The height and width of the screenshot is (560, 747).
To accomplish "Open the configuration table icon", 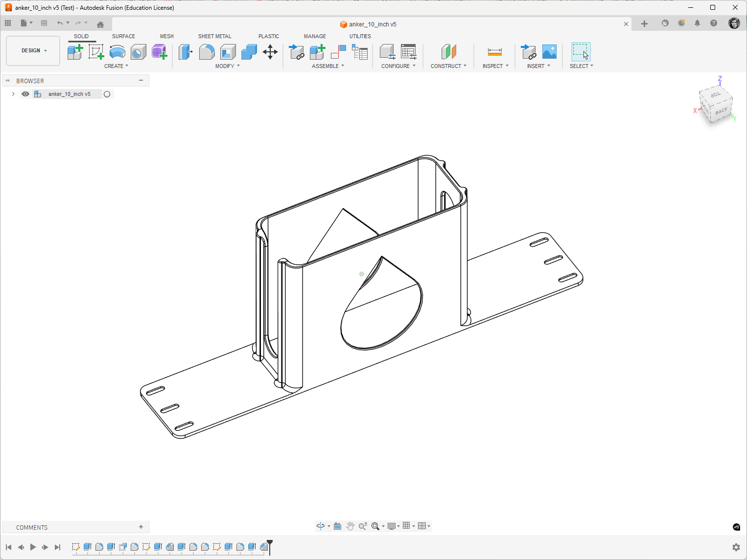I will pos(408,51).
